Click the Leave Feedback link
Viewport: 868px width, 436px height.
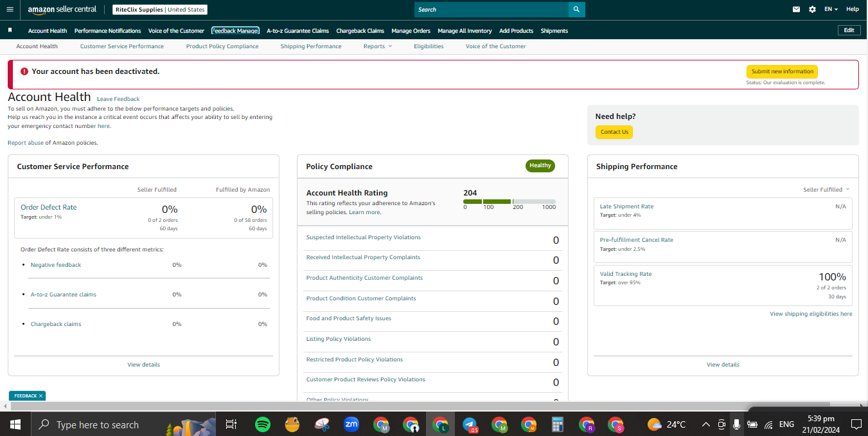tap(118, 99)
